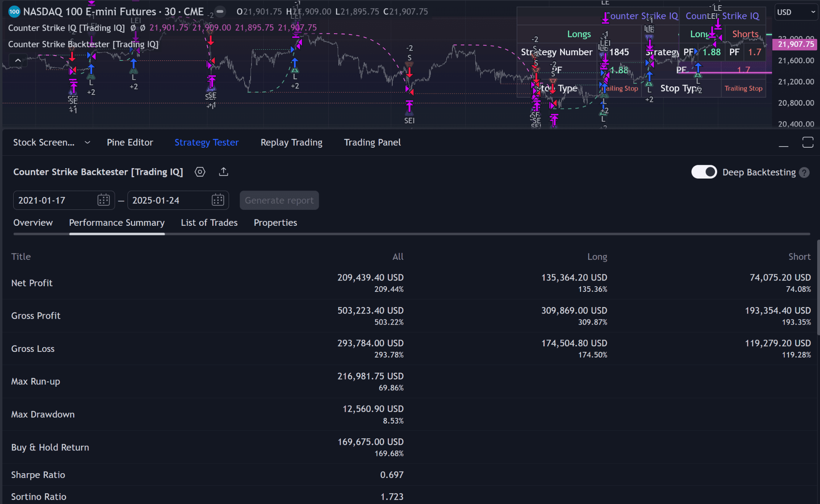Screen dimensions: 820x504
Task: Click Net Profit All value 209,439.40 USD
Action: tap(370, 277)
